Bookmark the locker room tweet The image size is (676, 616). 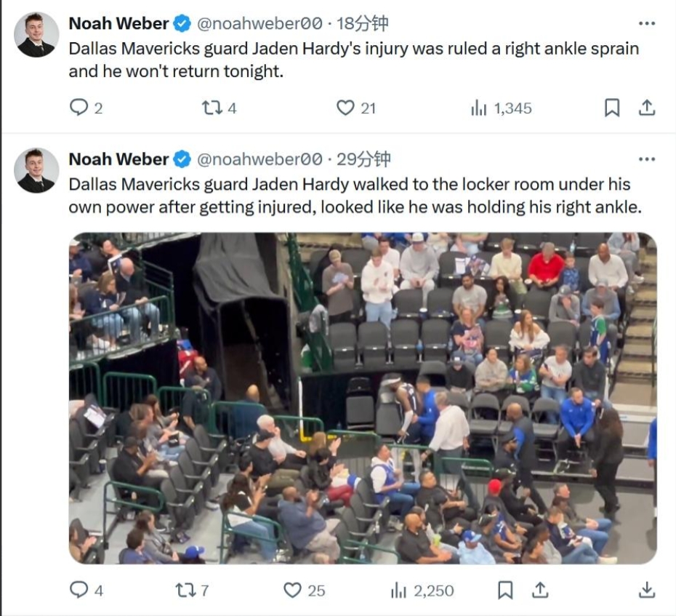pyautogui.click(x=505, y=590)
